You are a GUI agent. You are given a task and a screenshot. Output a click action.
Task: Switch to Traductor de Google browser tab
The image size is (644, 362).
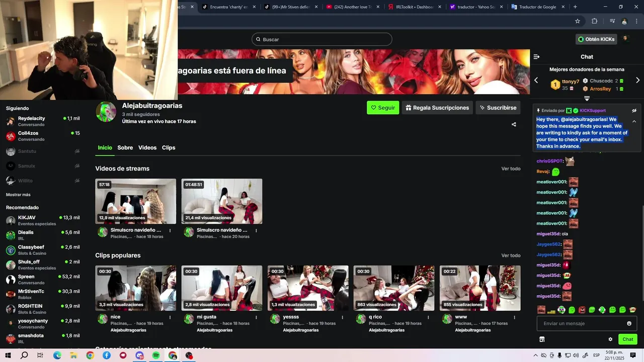click(538, 7)
